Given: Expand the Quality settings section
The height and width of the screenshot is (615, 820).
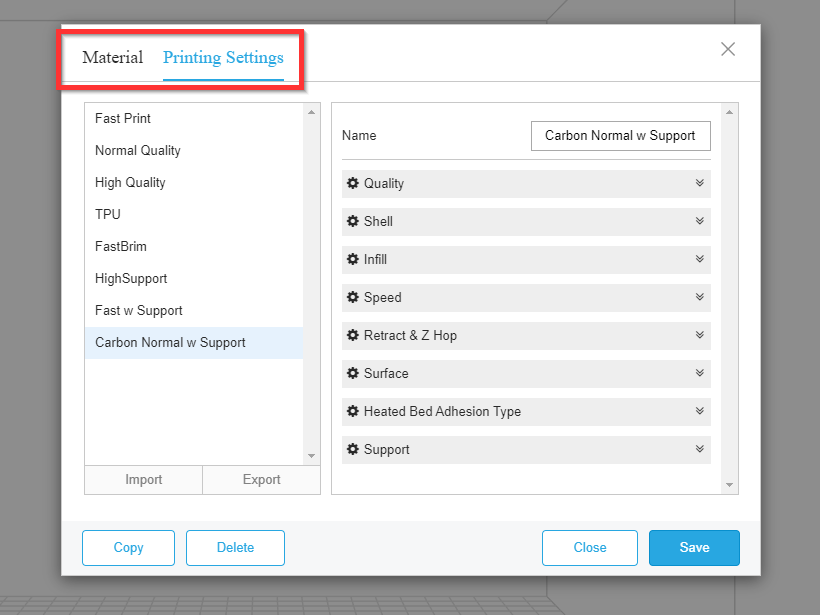Looking at the screenshot, I should click(699, 183).
